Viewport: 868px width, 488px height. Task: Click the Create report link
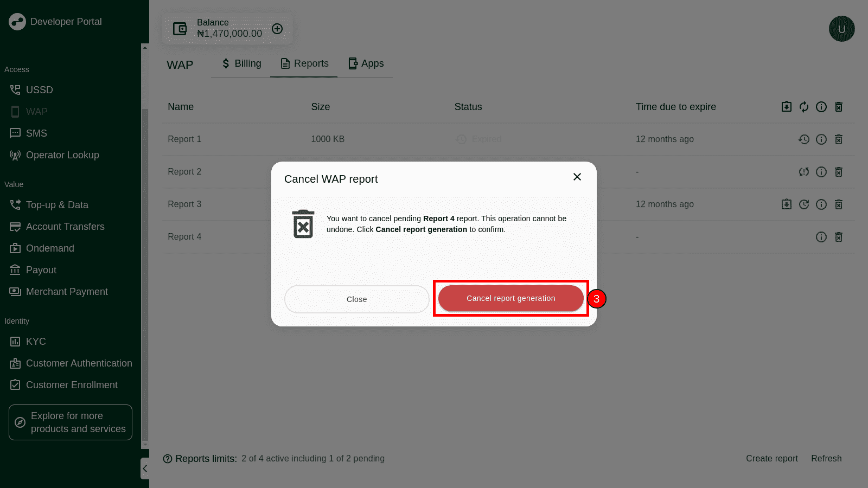tap(771, 458)
